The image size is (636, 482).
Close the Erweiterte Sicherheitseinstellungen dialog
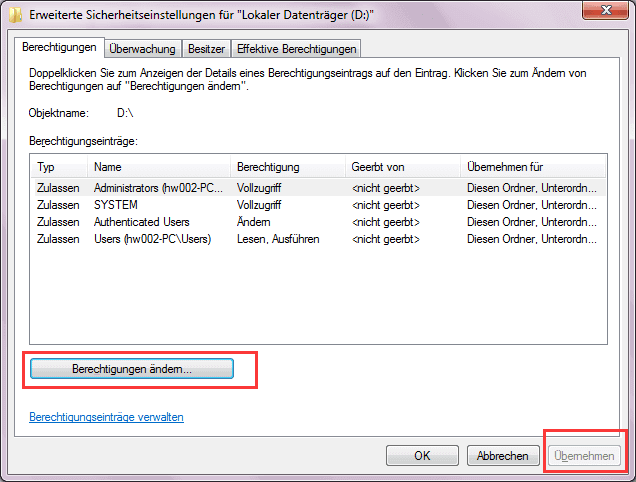click(603, 13)
